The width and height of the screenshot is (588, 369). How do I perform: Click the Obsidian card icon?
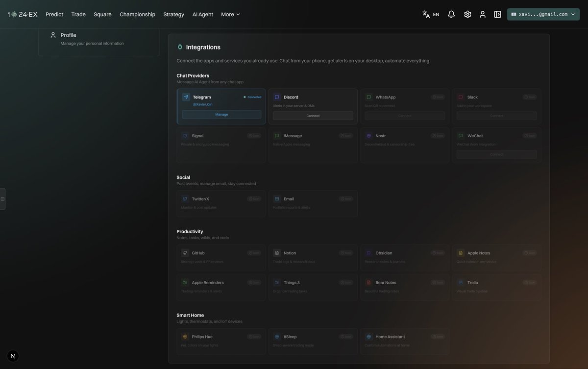click(369, 253)
